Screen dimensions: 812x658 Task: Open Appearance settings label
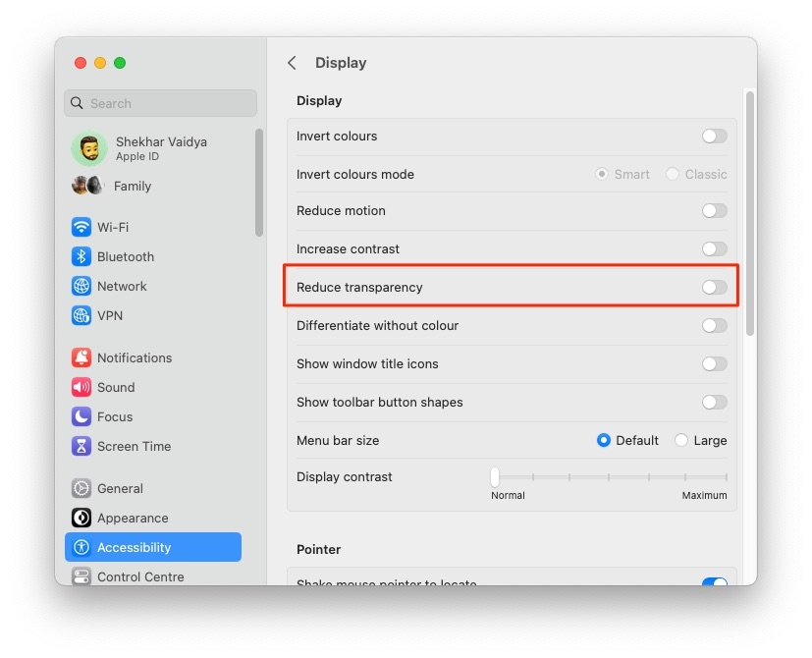coord(133,518)
